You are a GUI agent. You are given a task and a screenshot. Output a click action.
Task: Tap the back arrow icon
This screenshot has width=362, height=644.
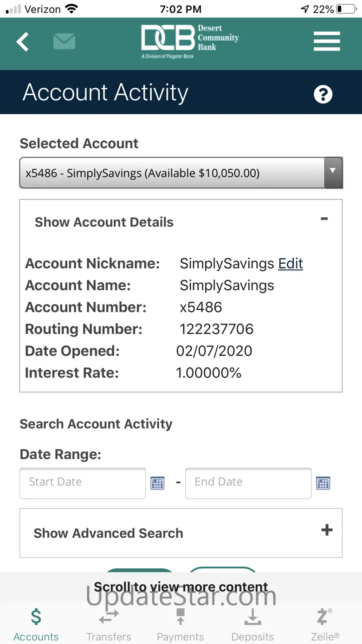point(23,42)
